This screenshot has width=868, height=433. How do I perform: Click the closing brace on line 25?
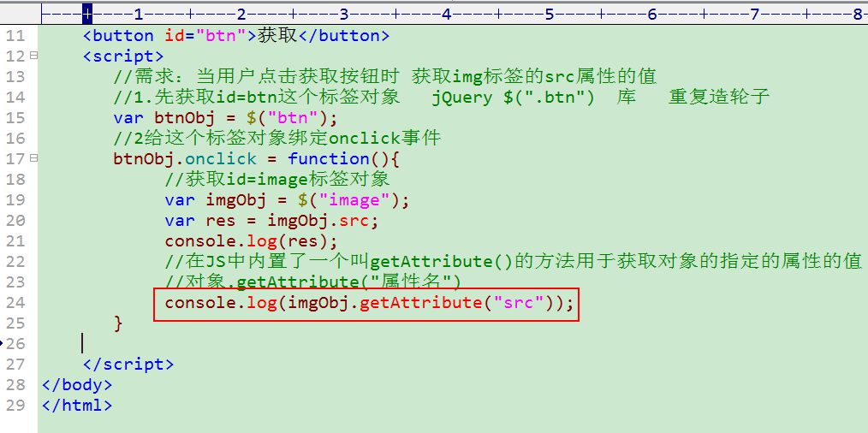pos(118,323)
